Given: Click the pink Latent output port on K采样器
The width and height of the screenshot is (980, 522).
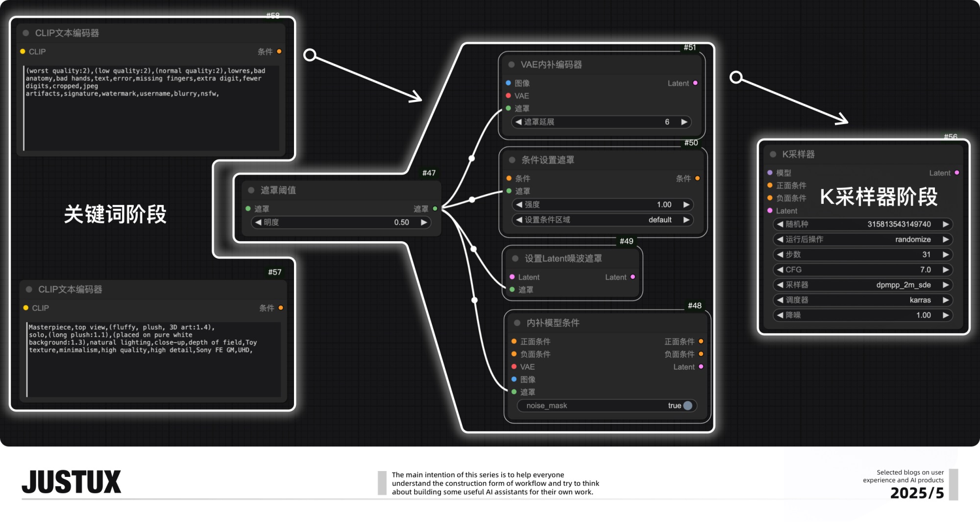Looking at the screenshot, I should coord(956,173).
